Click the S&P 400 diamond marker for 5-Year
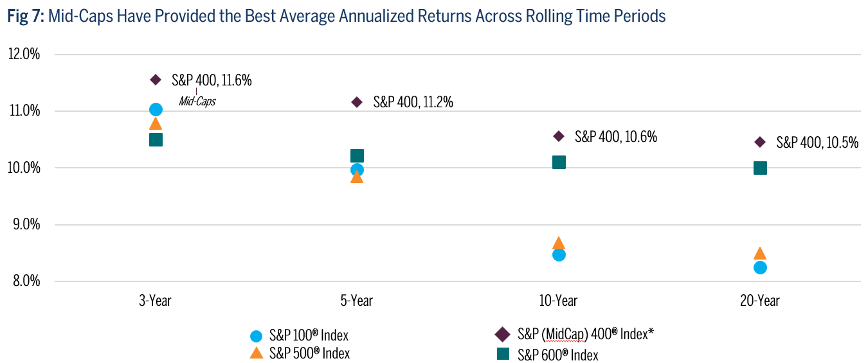Screen dimensions: 868x363 357,102
